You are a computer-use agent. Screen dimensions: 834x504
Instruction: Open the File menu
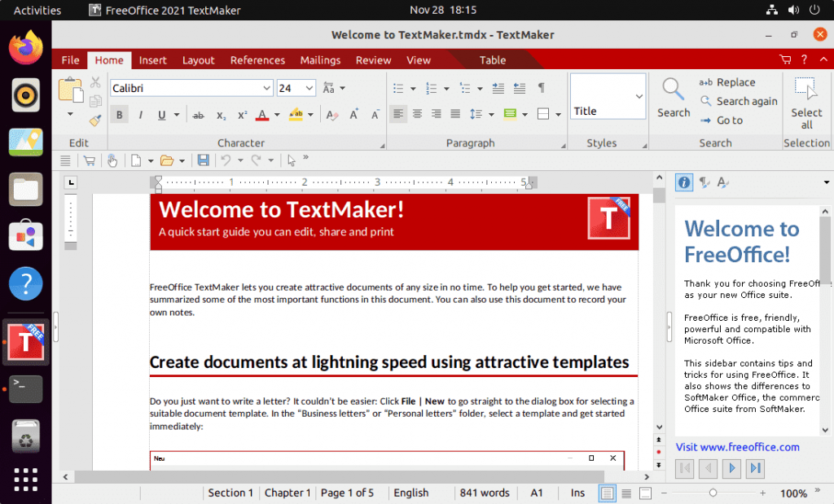click(70, 60)
